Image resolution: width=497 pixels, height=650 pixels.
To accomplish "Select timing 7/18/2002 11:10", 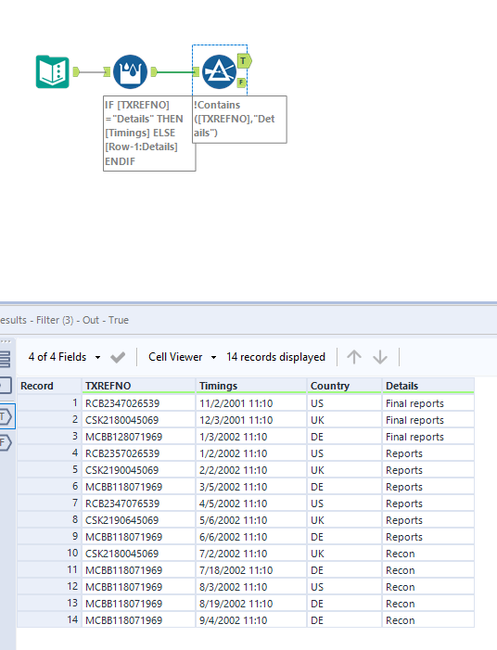I will tap(251, 570).
